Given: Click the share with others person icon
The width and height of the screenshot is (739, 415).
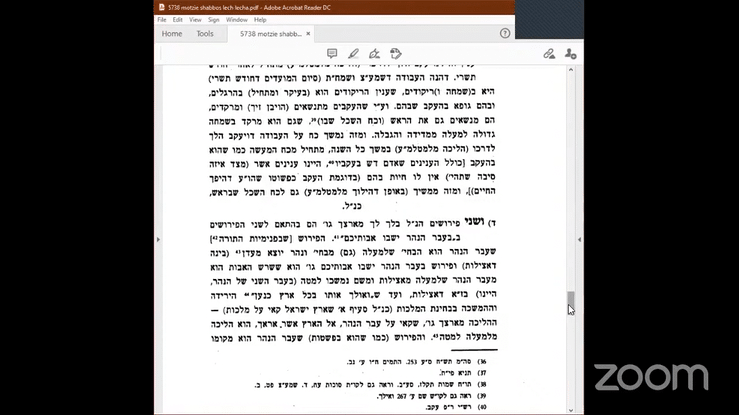Looking at the screenshot, I should 570,53.
